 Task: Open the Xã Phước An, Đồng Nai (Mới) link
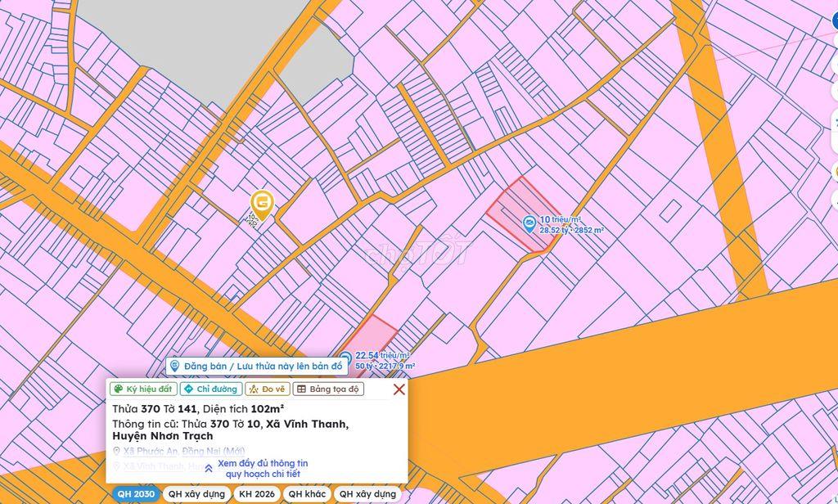(x=184, y=452)
